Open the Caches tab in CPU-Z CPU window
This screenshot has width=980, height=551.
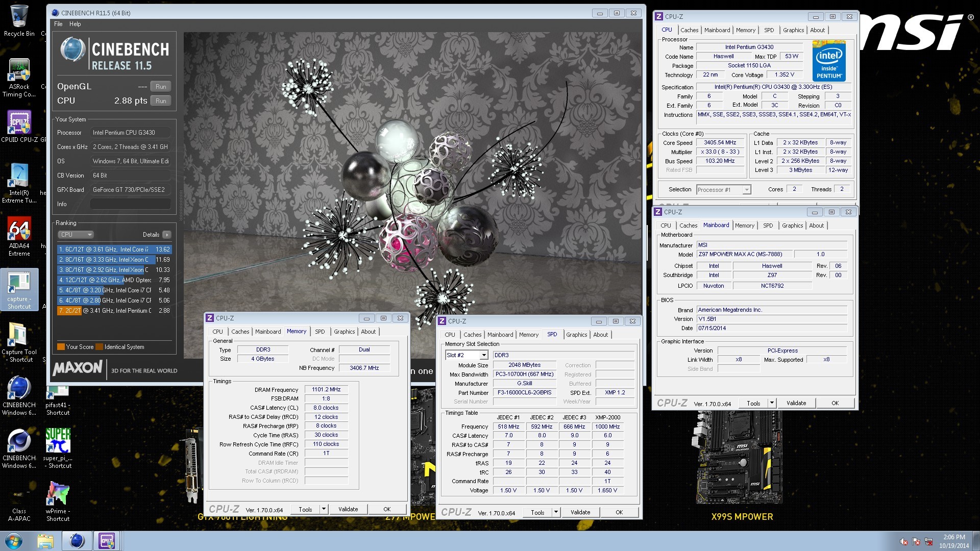click(689, 30)
